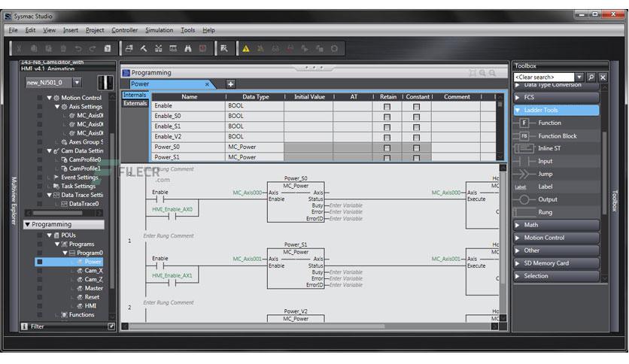Viewport: 629px width, 364px height.
Task: Open the Simulation menu
Action: 159,30
